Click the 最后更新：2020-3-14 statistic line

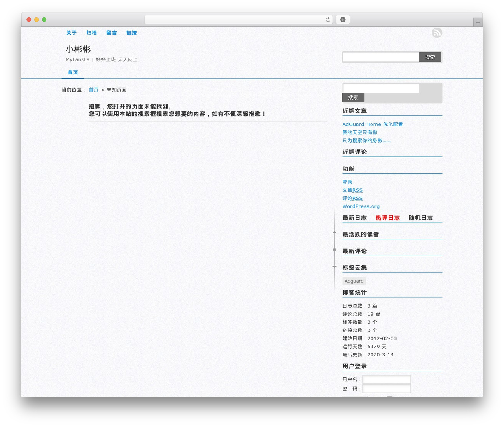368,355
